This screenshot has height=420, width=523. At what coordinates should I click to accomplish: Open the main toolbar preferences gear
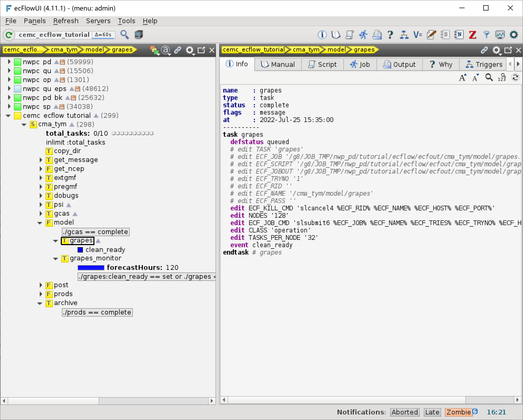click(514, 35)
